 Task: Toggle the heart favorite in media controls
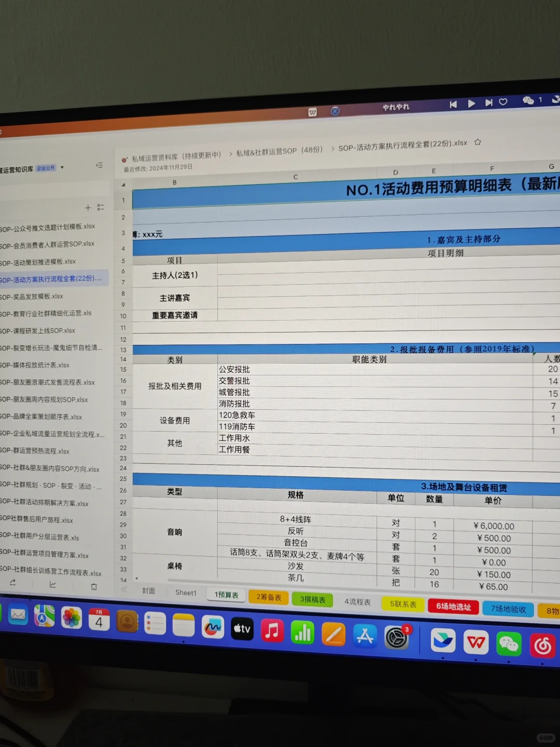503,102
